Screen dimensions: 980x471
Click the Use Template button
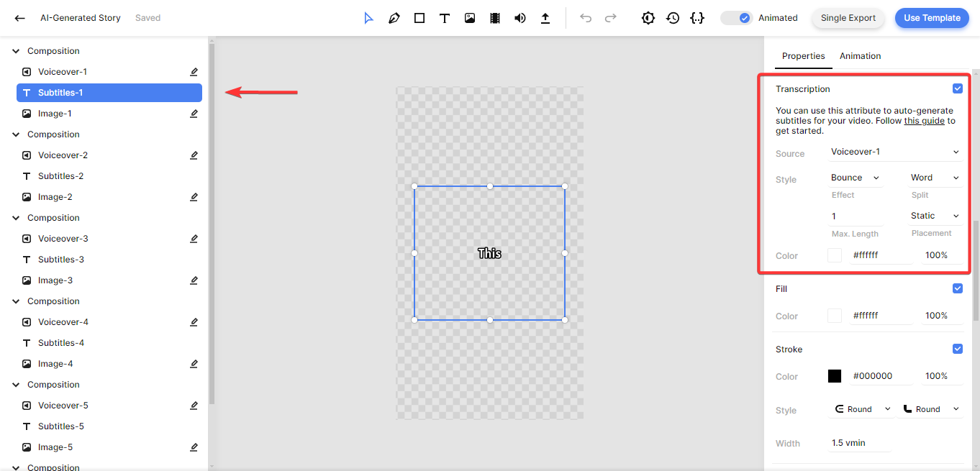pyautogui.click(x=931, y=18)
